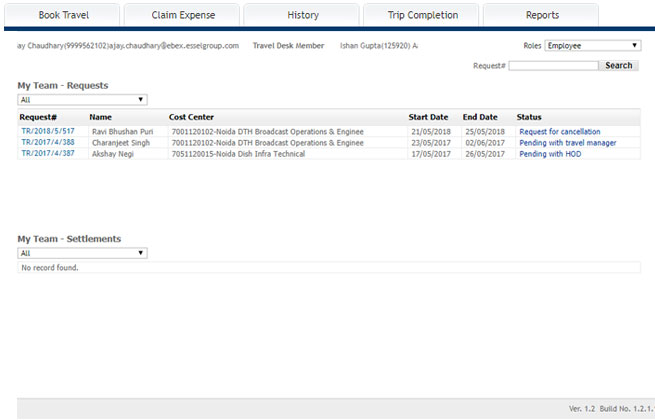Open the Book Travel tab

point(62,15)
